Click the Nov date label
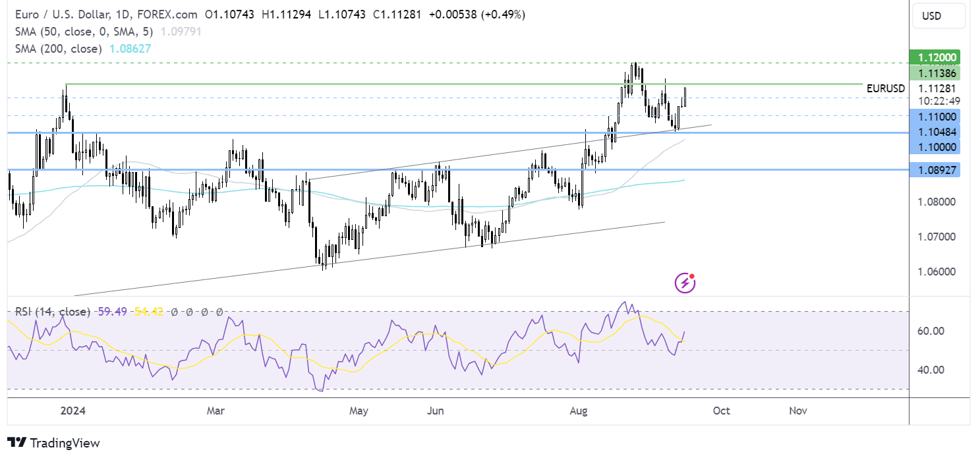This screenshot has width=980, height=460. 798,411
